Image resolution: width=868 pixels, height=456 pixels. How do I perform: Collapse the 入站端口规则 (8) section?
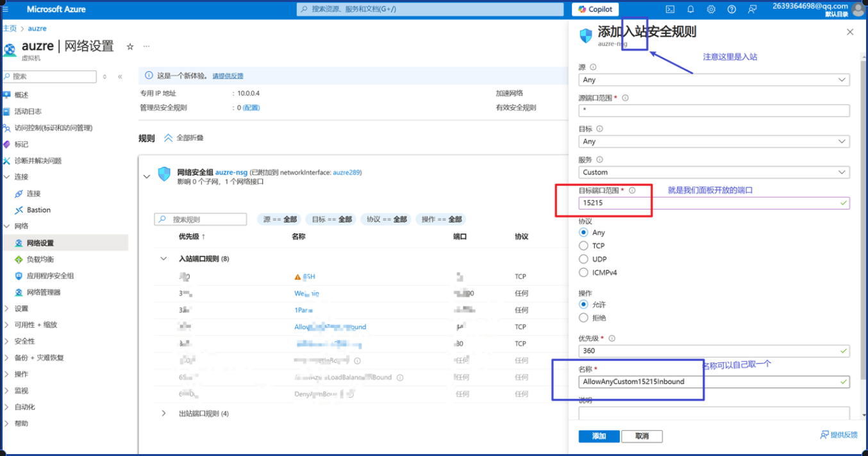click(x=163, y=259)
